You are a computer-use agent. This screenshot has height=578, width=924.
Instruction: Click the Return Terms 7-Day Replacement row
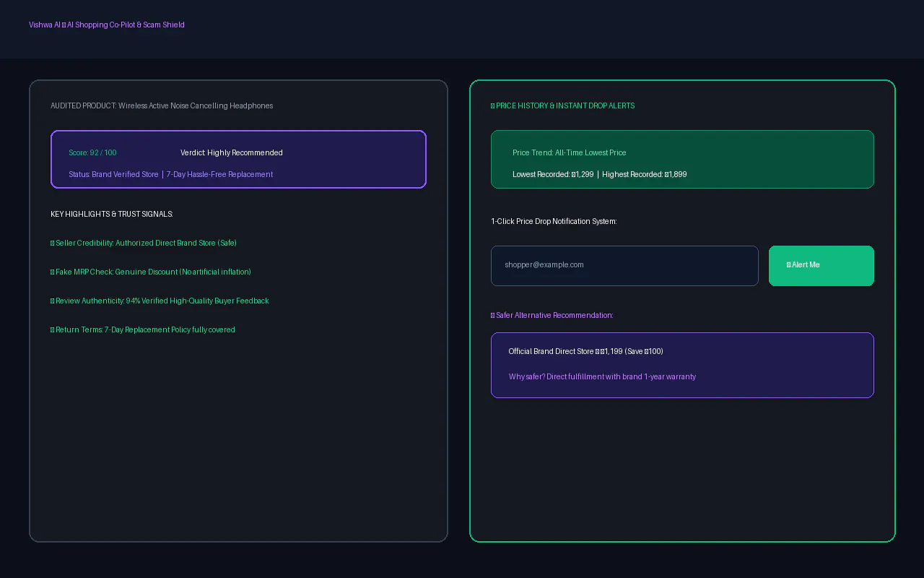pyautogui.click(x=143, y=329)
